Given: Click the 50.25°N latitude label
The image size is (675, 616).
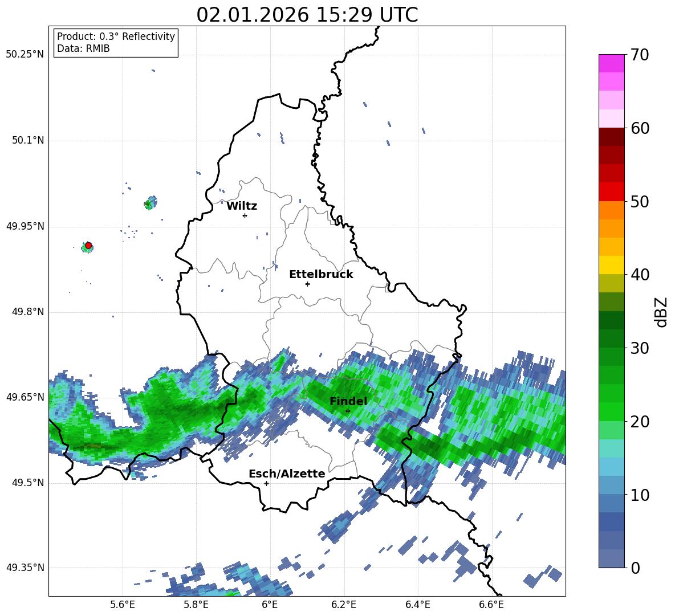Looking at the screenshot, I should point(25,54).
